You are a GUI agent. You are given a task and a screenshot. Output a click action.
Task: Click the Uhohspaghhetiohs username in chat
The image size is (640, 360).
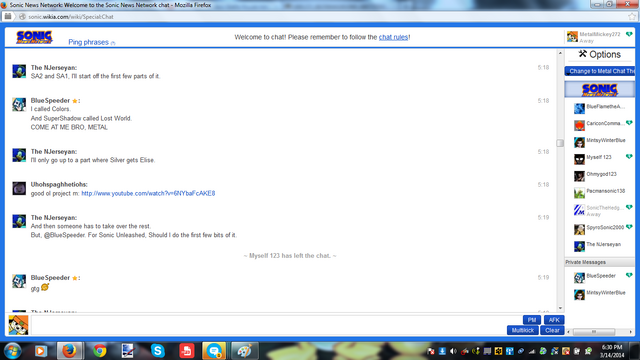59,184
